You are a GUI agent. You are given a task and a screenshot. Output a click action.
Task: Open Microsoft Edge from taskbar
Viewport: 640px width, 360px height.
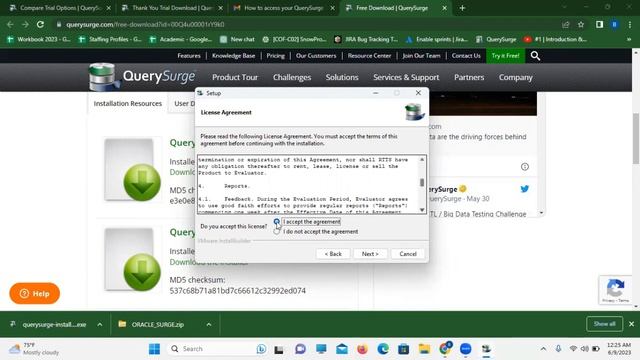(x=383, y=349)
